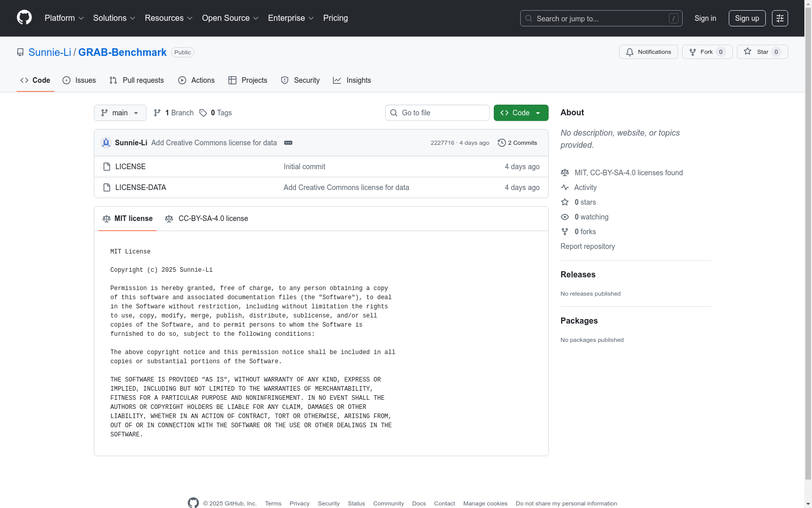
Task: Open the Activity link in About
Action: click(x=586, y=187)
